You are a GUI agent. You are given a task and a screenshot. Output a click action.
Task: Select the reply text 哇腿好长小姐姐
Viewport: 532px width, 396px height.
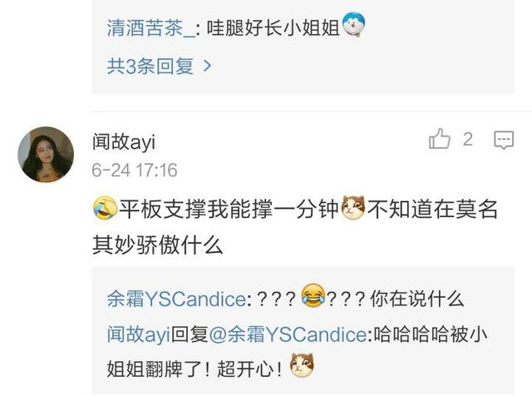pos(273,27)
